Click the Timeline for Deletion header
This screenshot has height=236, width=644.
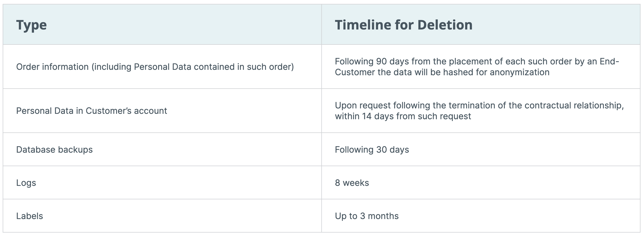click(481, 24)
